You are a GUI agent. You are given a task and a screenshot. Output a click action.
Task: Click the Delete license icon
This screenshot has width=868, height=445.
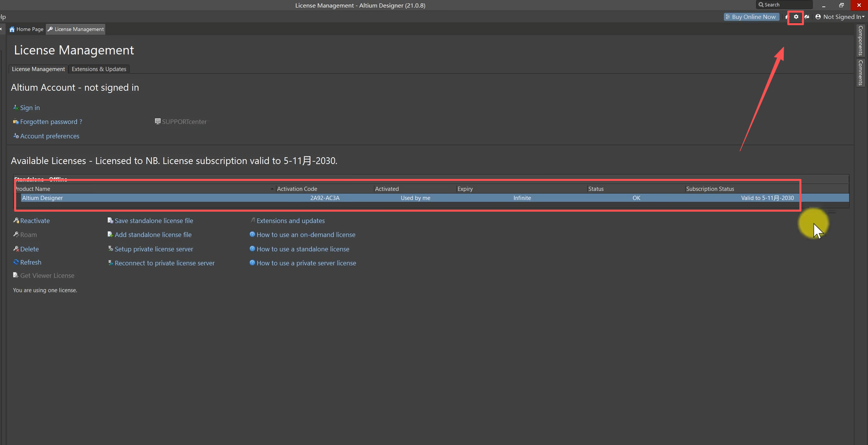click(16, 249)
